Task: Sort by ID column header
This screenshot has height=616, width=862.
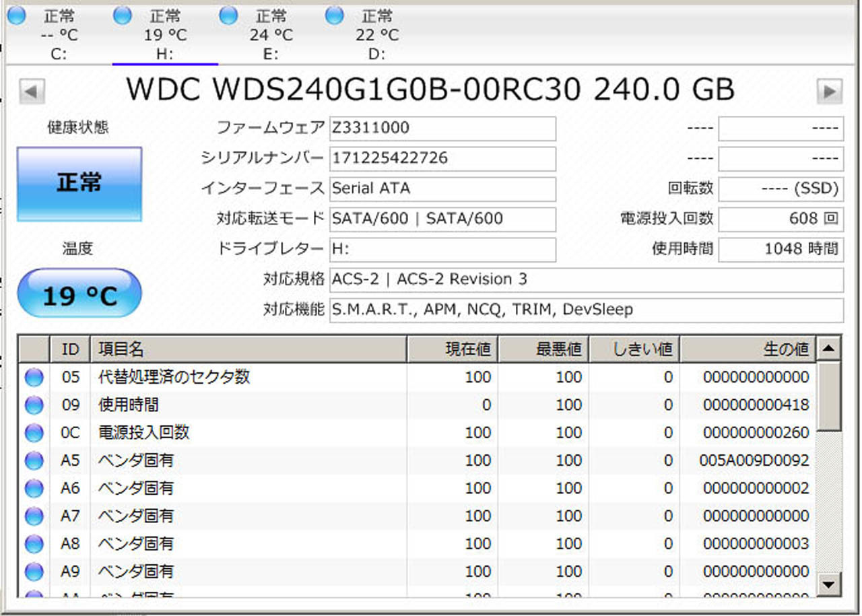Action: [x=70, y=349]
